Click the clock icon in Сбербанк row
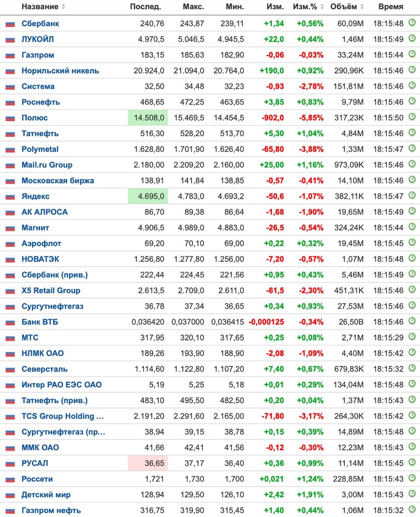420x517 pixels. (412, 23)
